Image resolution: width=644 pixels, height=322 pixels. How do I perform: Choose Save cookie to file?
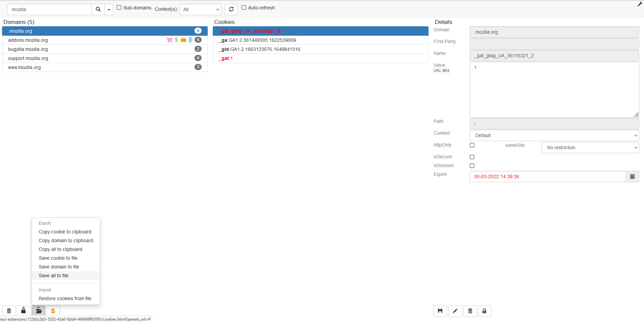[66, 258]
